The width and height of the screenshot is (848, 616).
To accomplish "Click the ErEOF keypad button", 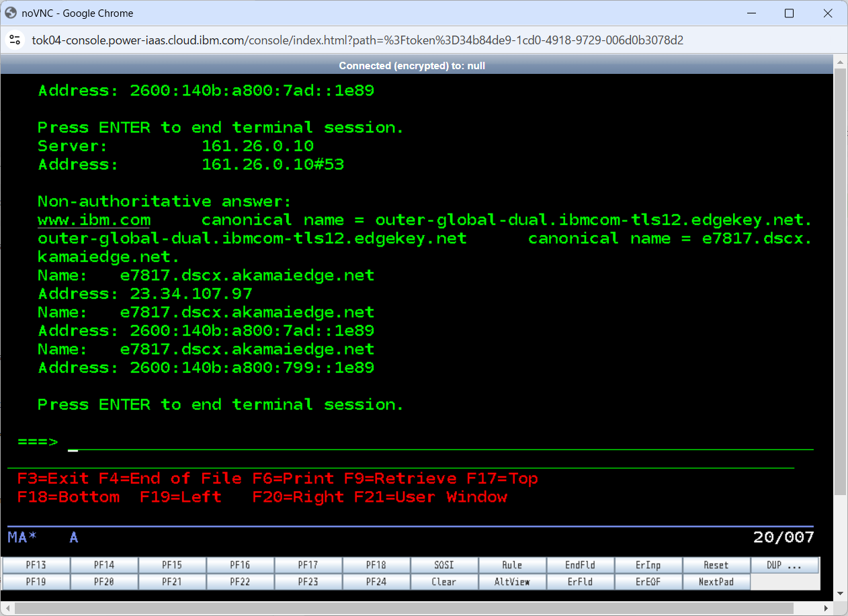I will [x=648, y=582].
